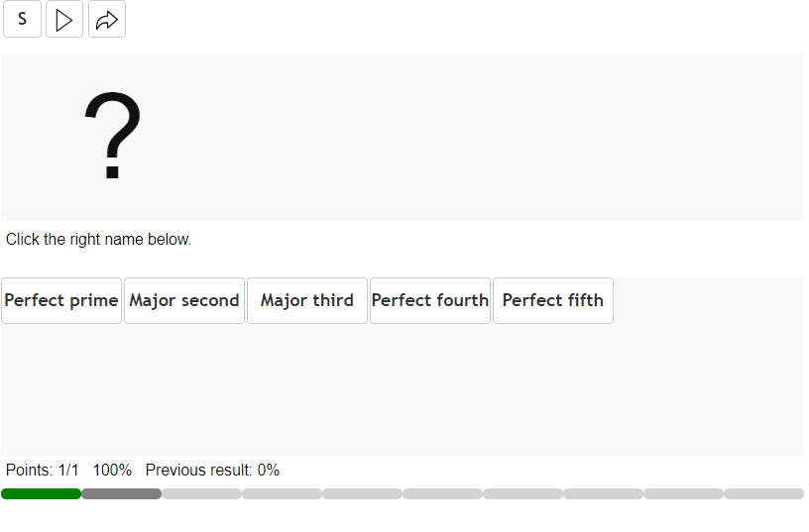This screenshot has width=809, height=532.
Task: Choose the Perfect prime answer
Action: [61, 300]
